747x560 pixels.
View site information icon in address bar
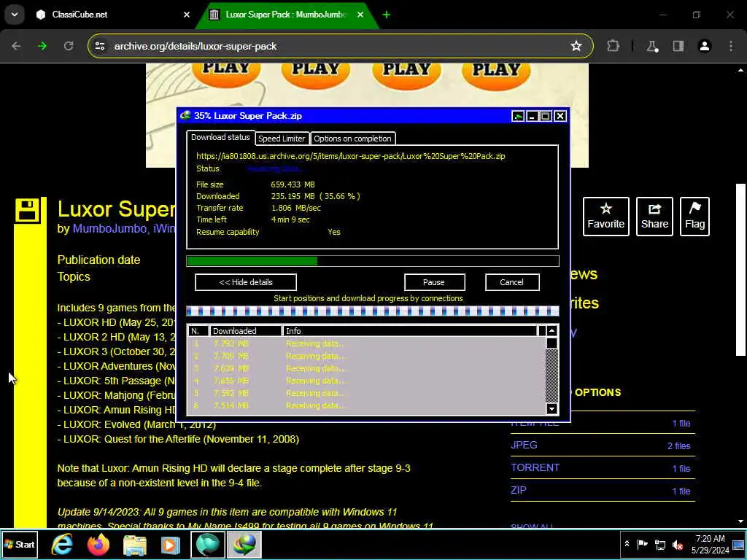click(x=100, y=46)
